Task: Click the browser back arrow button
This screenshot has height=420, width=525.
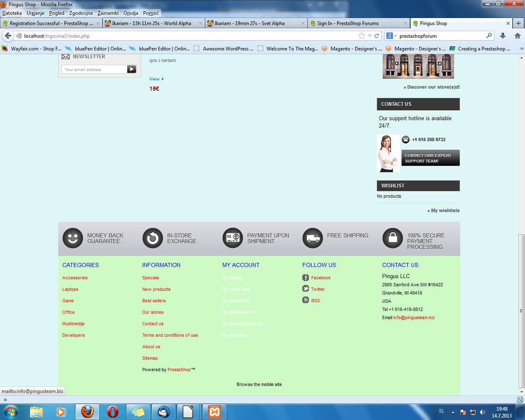Action: (8, 36)
